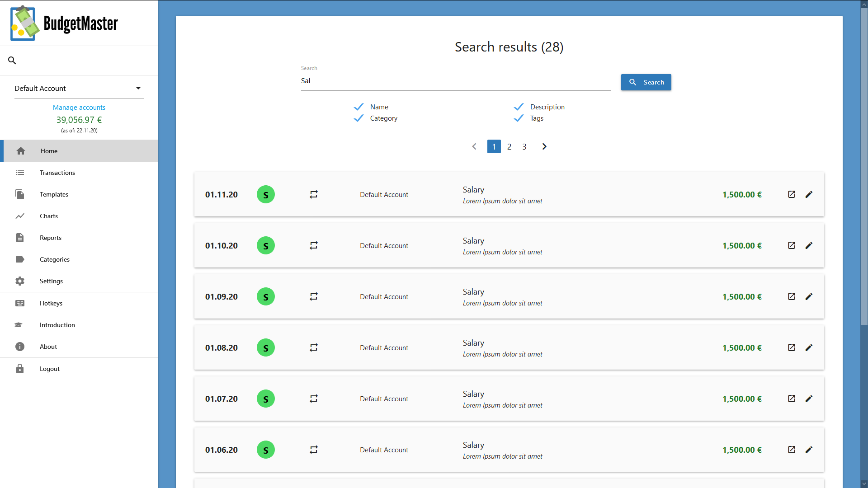Viewport: 868px width, 488px height.
Task: Click Default Account text in the 01.08.20 row
Action: 384,348
